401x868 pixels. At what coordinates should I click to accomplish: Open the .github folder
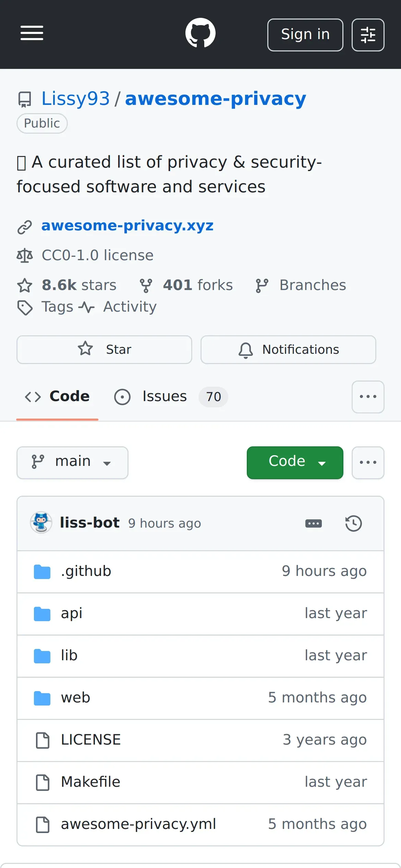[x=86, y=571]
